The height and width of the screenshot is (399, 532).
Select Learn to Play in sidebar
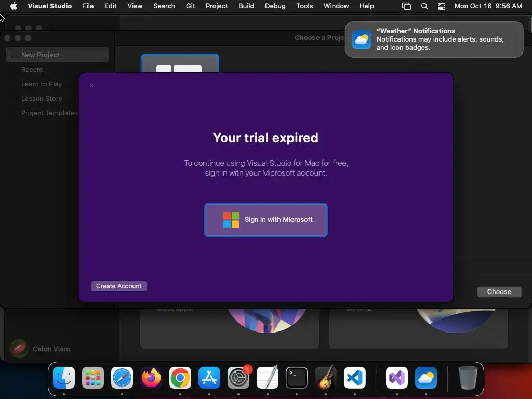point(42,84)
